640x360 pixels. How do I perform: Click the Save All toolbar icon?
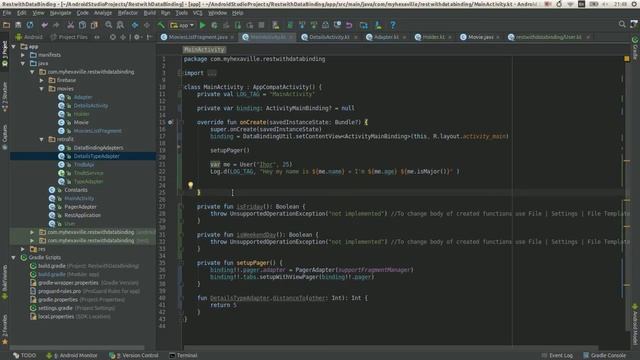[18, 25]
